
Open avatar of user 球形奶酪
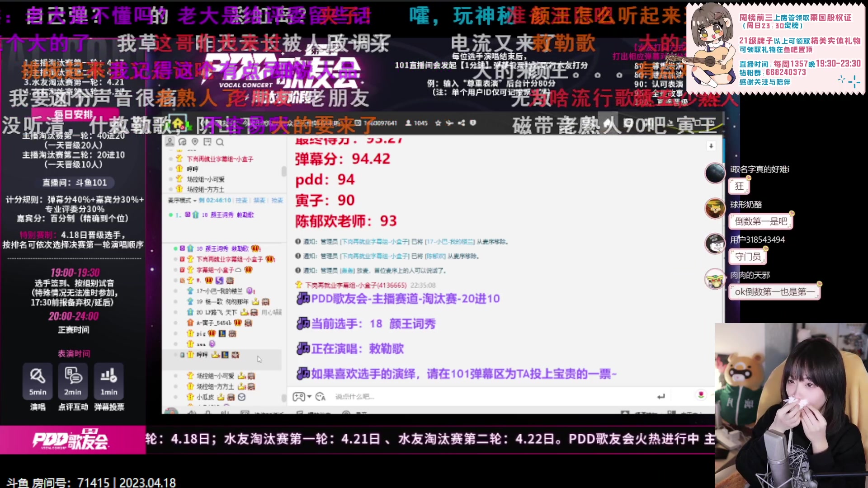coord(715,208)
